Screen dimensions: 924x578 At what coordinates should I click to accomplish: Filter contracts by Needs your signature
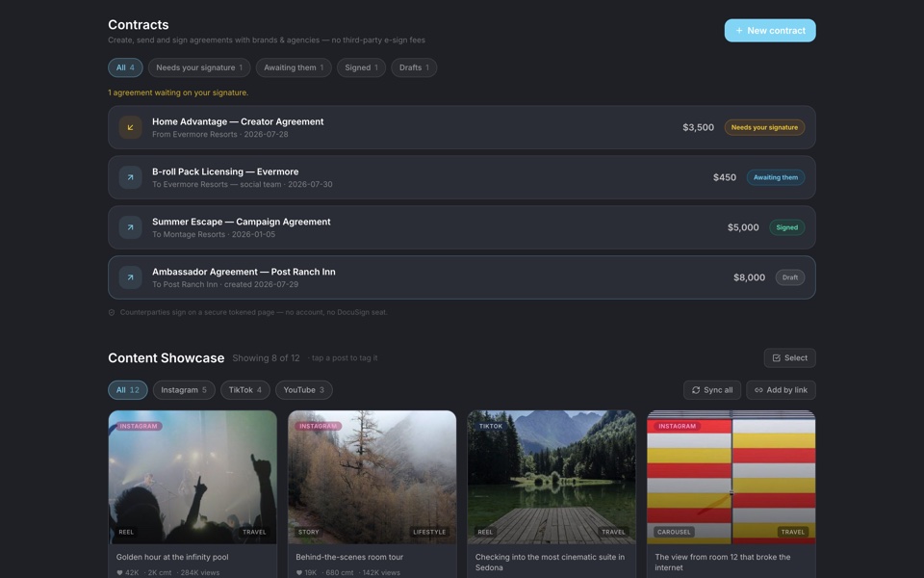(x=199, y=67)
